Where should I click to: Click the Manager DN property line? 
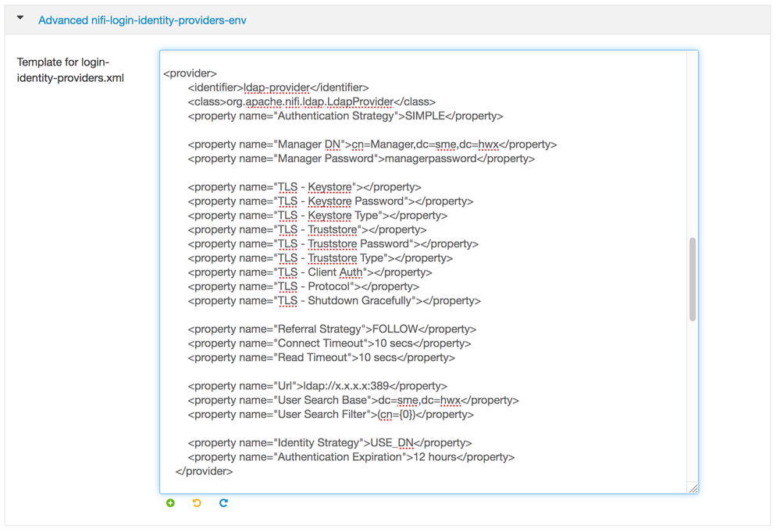click(x=372, y=144)
